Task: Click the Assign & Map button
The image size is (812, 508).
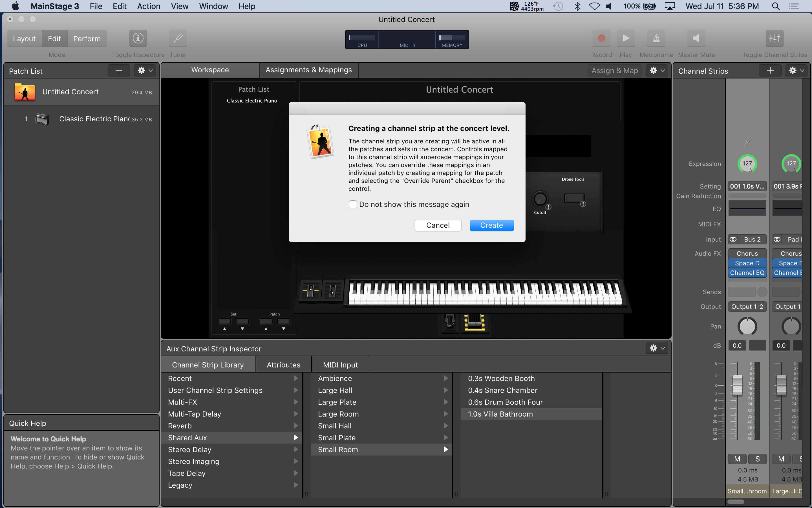Action: point(615,71)
